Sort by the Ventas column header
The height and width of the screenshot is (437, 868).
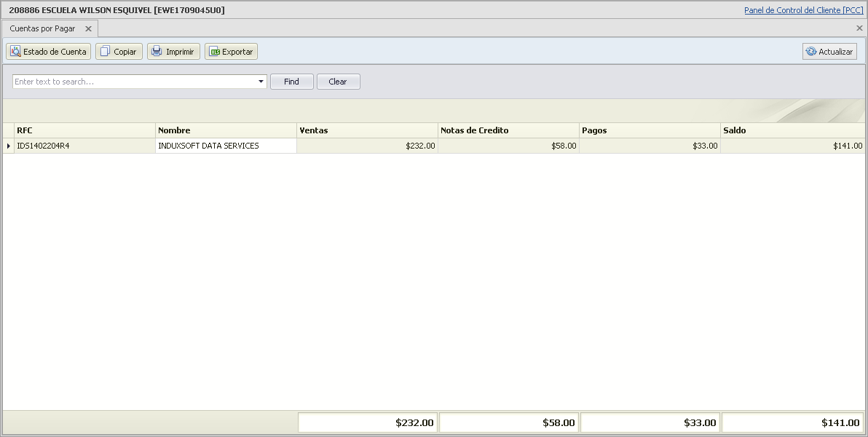[x=367, y=130]
